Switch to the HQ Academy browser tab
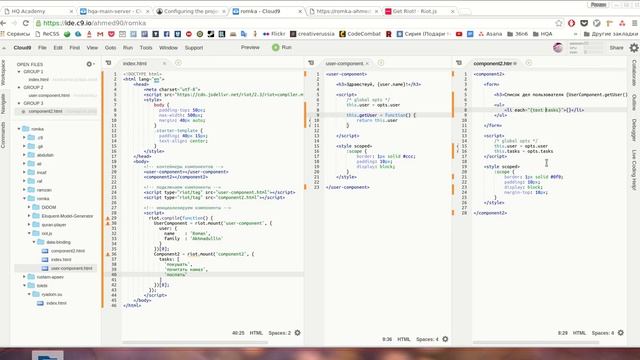Image resolution: width=640 pixels, height=360 pixels. (x=38, y=11)
